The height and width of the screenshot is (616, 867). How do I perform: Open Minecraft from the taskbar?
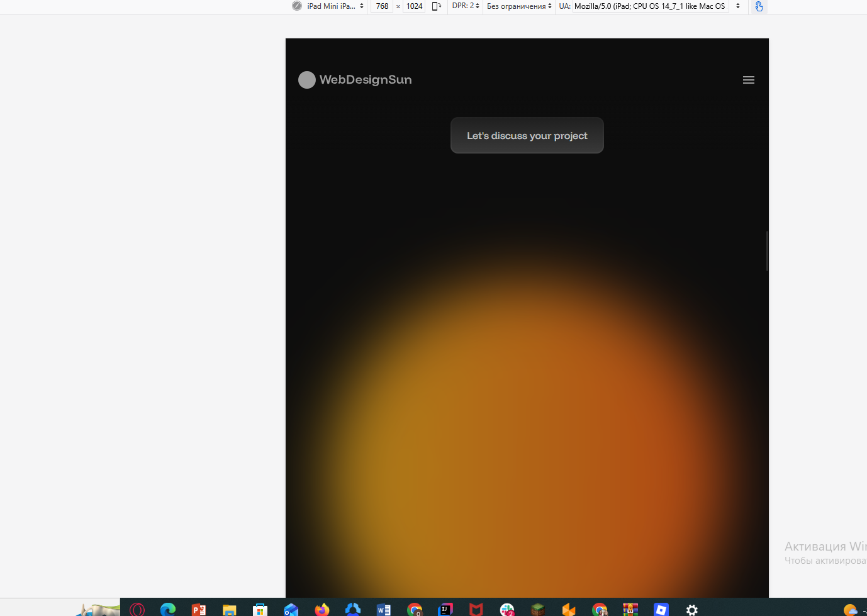coord(538,609)
